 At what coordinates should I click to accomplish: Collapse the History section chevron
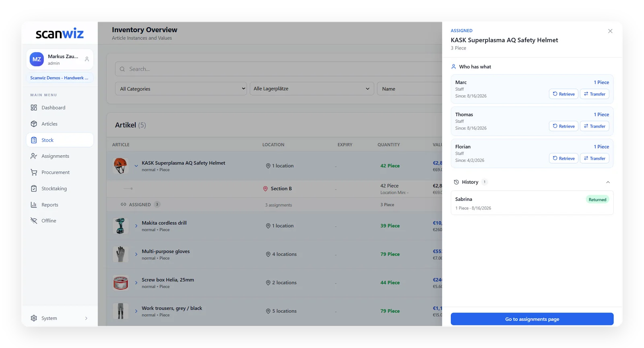(x=608, y=182)
